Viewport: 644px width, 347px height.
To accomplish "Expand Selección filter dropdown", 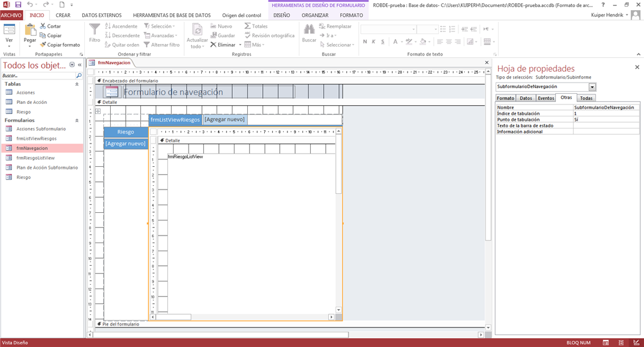I will click(x=160, y=26).
